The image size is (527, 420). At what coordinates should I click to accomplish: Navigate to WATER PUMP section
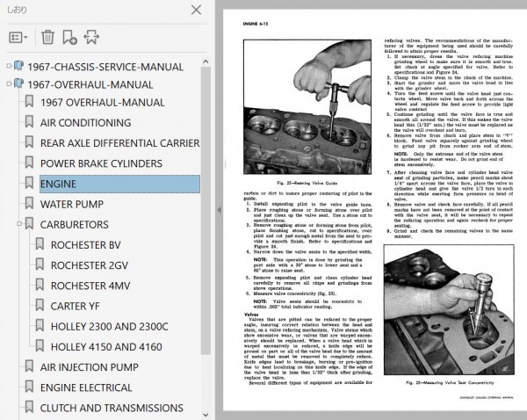(72, 204)
